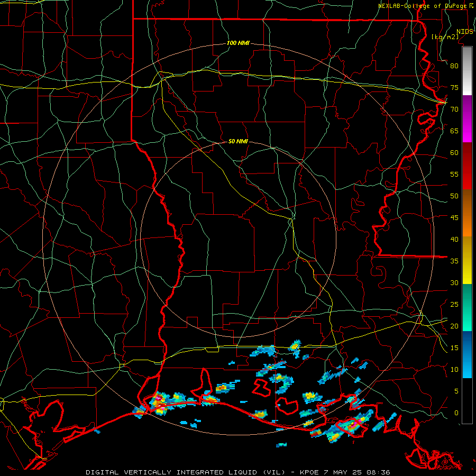Select the 65 value on the scale

pos(454,131)
